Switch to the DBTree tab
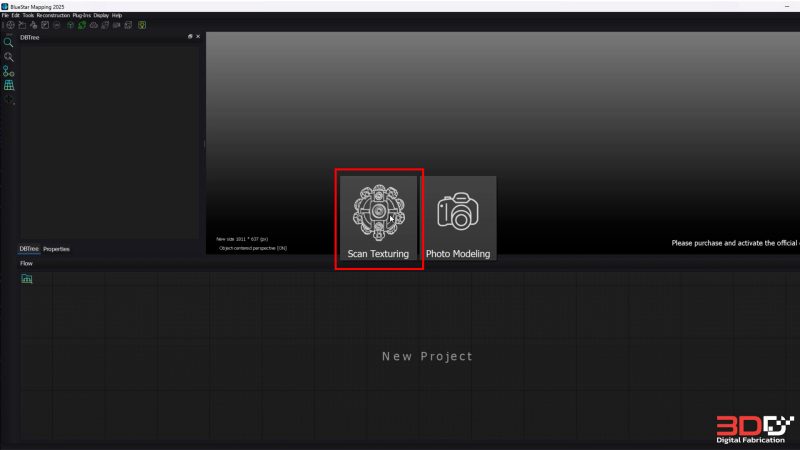The height and width of the screenshot is (450, 800). [x=29, y=249]
